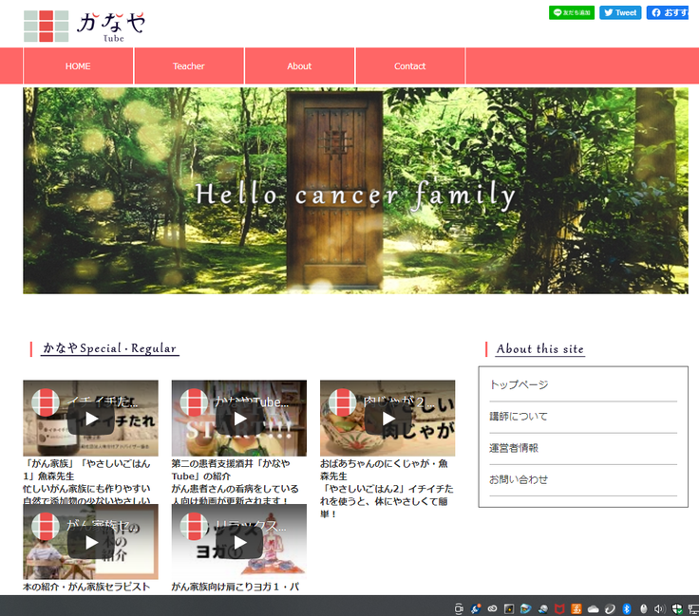The height and width of the screenshot is (616, 699).
Task: Play the がん家族 book introduction video
Action: (91, 542)
